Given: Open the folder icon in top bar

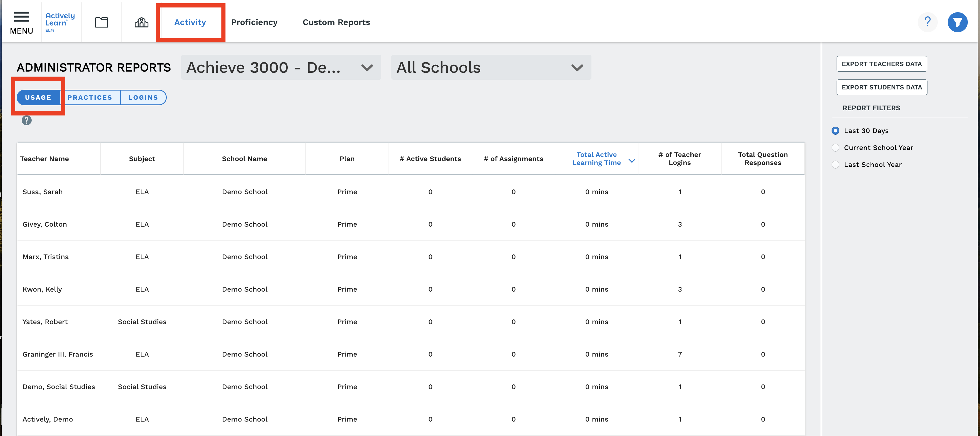Looking at the screenshot, I should [x=101, y=22].
